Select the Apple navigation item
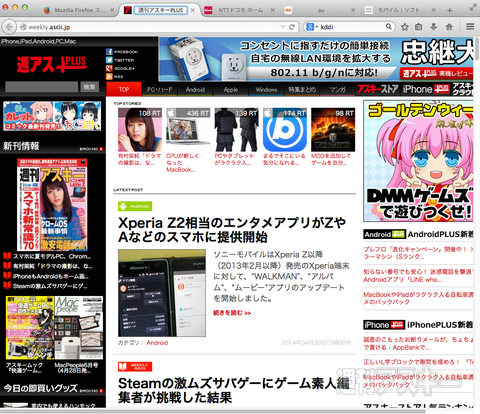The width and height of the screenshot is (480, 414). [x=231, y=89]
